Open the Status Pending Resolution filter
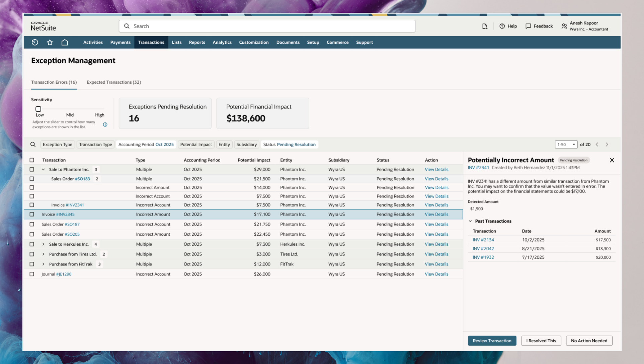The image size is (644, 364). [x=289, y=144]
